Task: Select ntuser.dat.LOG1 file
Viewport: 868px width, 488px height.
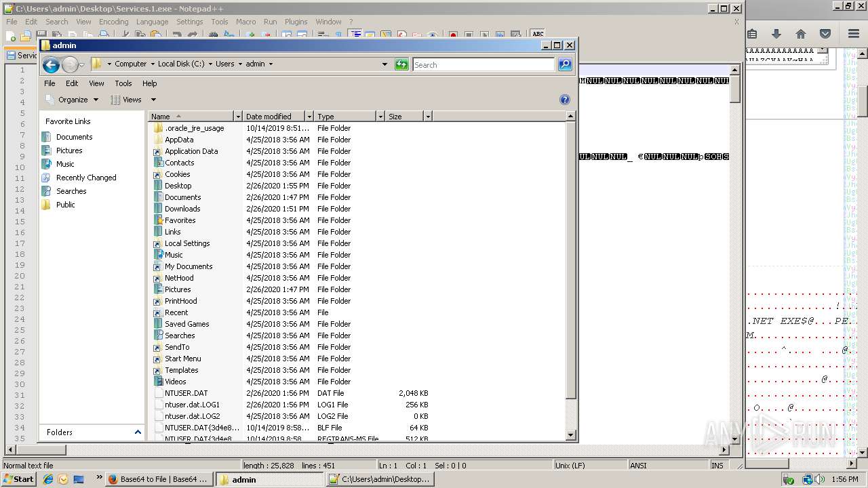Action: 192,405
